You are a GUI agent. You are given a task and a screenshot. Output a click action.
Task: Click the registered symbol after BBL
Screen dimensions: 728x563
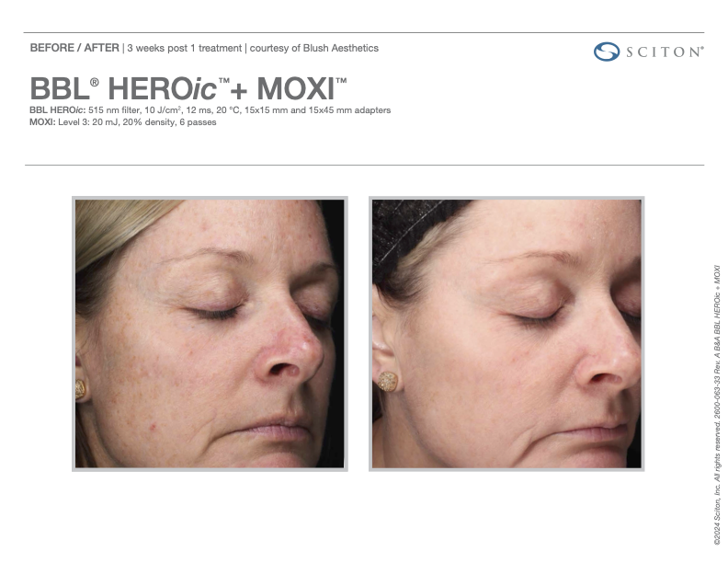95,82
